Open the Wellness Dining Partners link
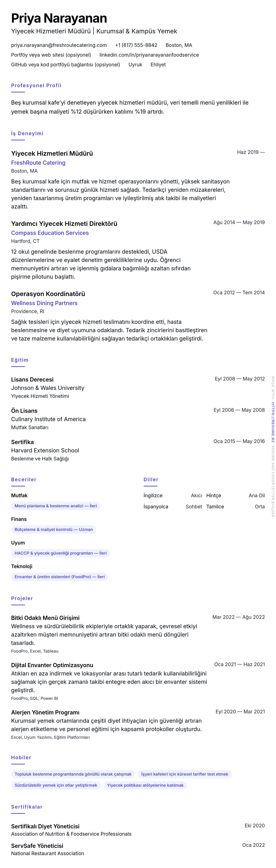Viewport: 276px width, 868px height. (44, 303)
